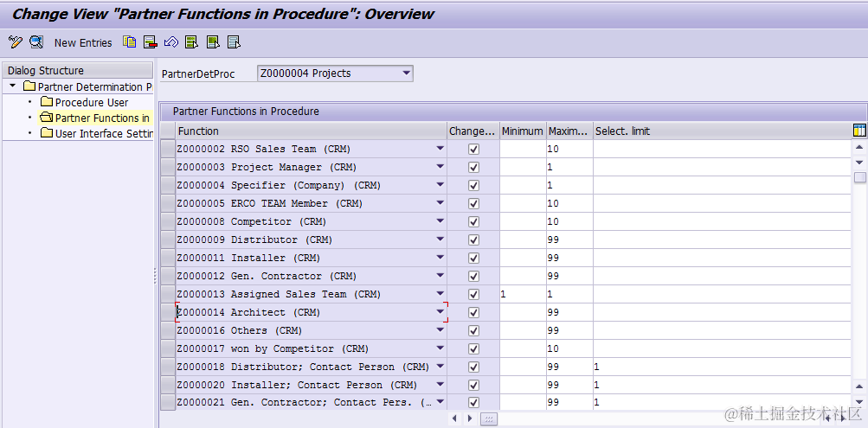Screen dimensions: 868x428
Task: Open table column configuration icon
Action: tap(859, 131)
